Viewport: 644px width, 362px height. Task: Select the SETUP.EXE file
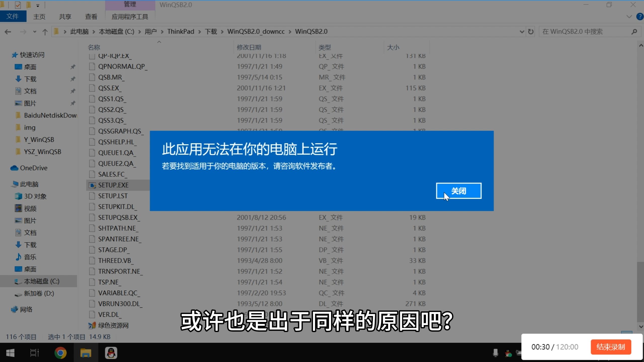[113, 185]
